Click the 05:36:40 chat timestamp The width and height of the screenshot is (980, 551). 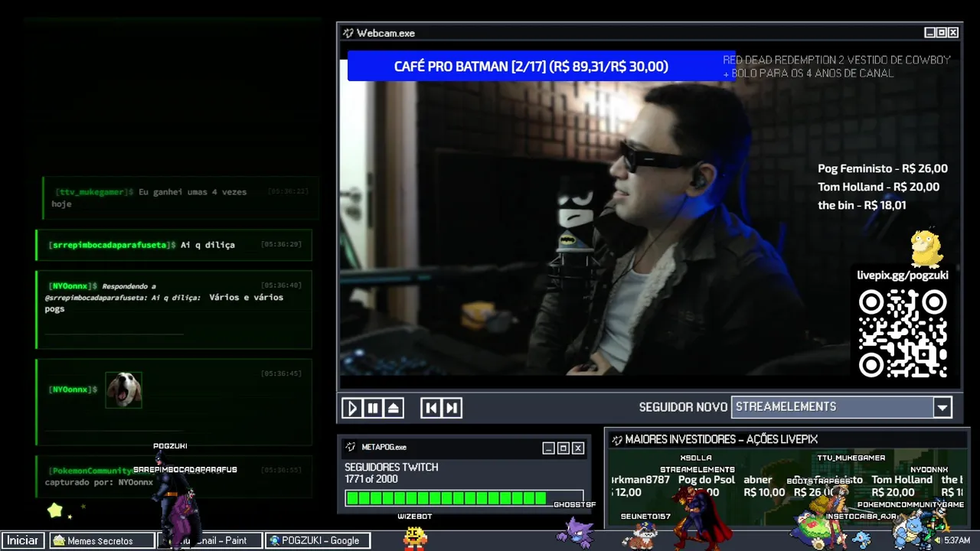tap(281, 285)
